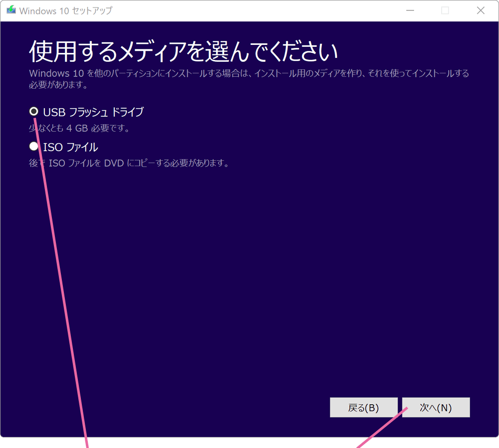Click the ISO note about copying to DVD
The width and height of the screenshot is (499, 448).
[129, 163]
